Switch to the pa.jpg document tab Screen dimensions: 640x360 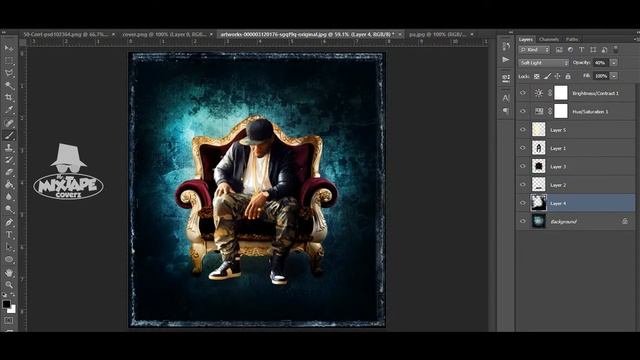[x=438, y=35]
